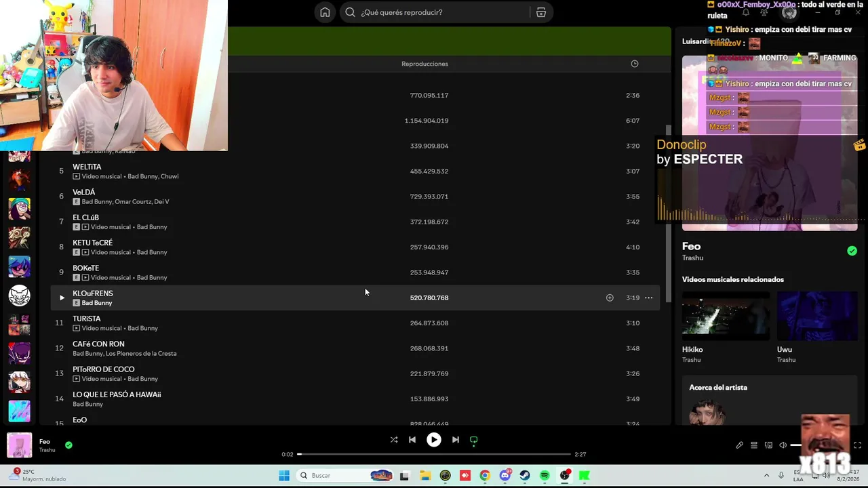Open the Crash Bandicoot playlist in sidebar

[x=19, y=180]
